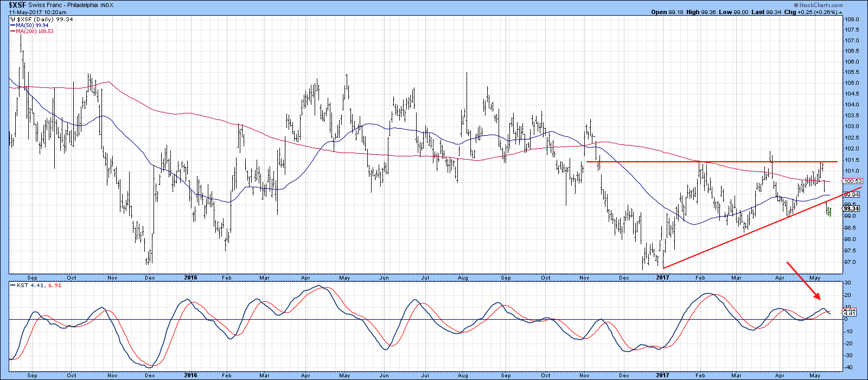Screen dimensions: 868x380
Task: Select the 4.41 KST value tag
Action: (x=849, y=313)
